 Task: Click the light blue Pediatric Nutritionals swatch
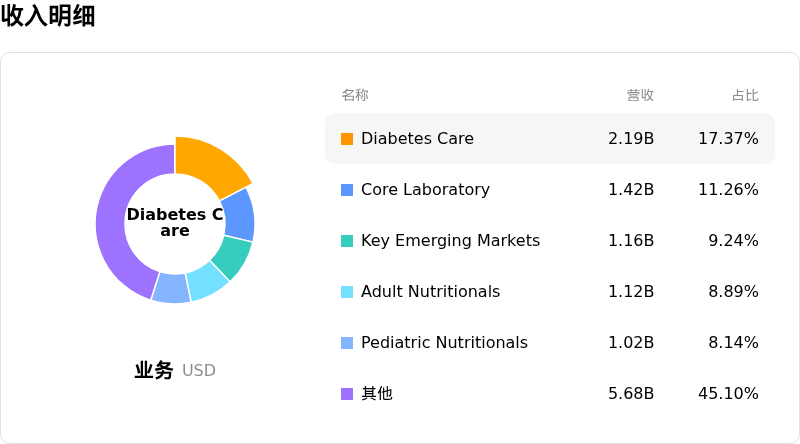pos(347,343)
